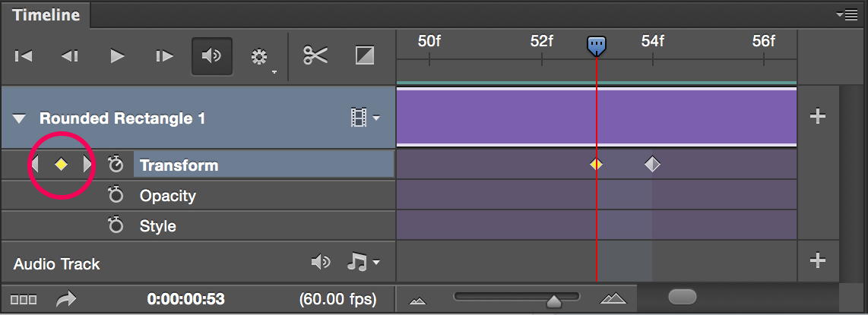Open the playback settings gear menu
Viewport: 868px width, 315px height.
260,57
